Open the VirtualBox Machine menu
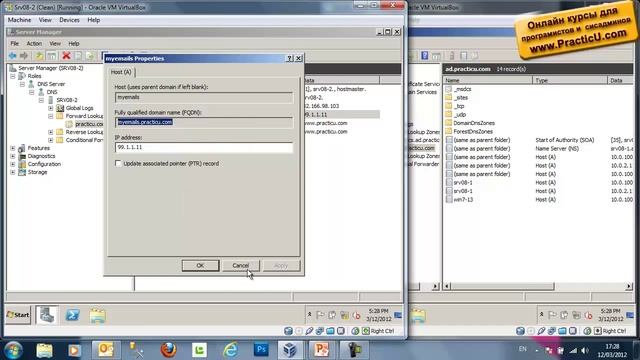This screenshot has width=640, height=360. [x=19, y=20]
